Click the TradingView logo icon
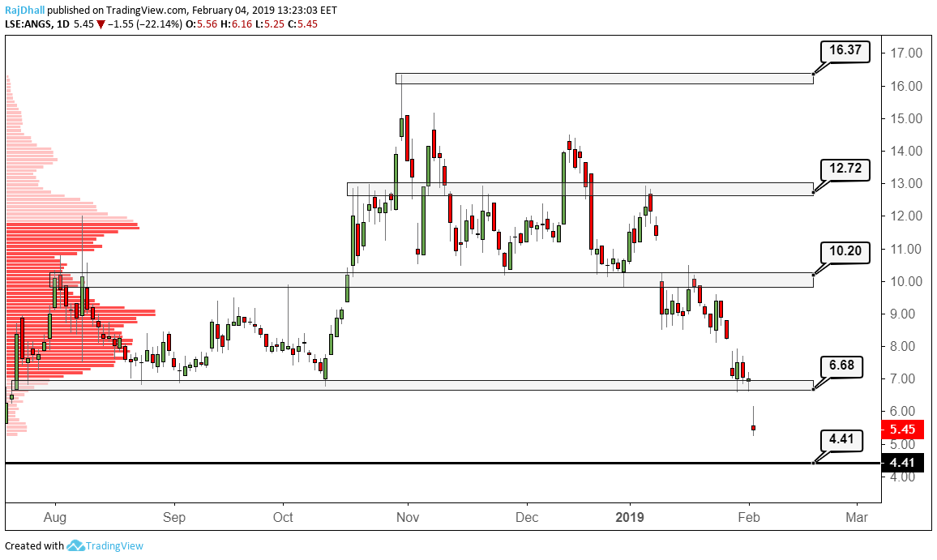Image resolution: width=937 pixels, height=560 pixels. (x=75, y=545)
